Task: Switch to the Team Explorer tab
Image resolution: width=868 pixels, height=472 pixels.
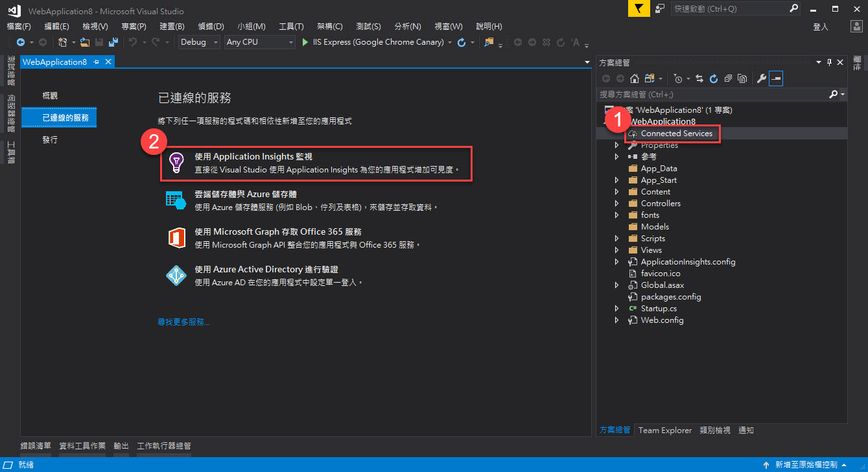Action: pyautogui.click(x=665, y=431)
